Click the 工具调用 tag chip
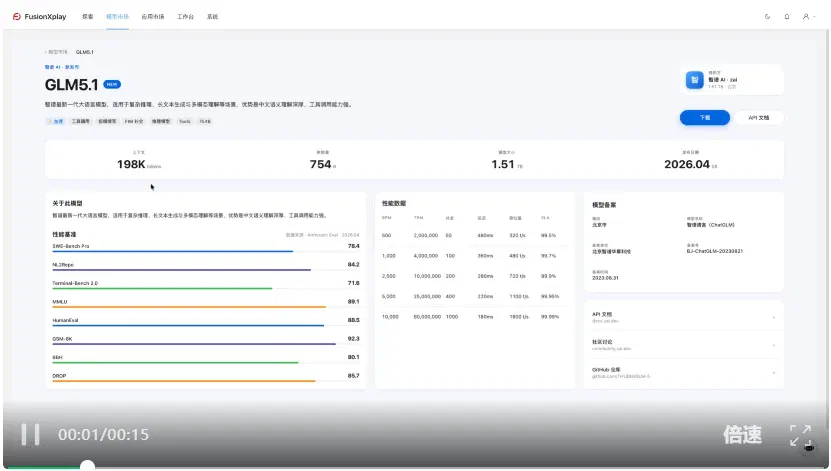831x471 pixels. [81, 121]
